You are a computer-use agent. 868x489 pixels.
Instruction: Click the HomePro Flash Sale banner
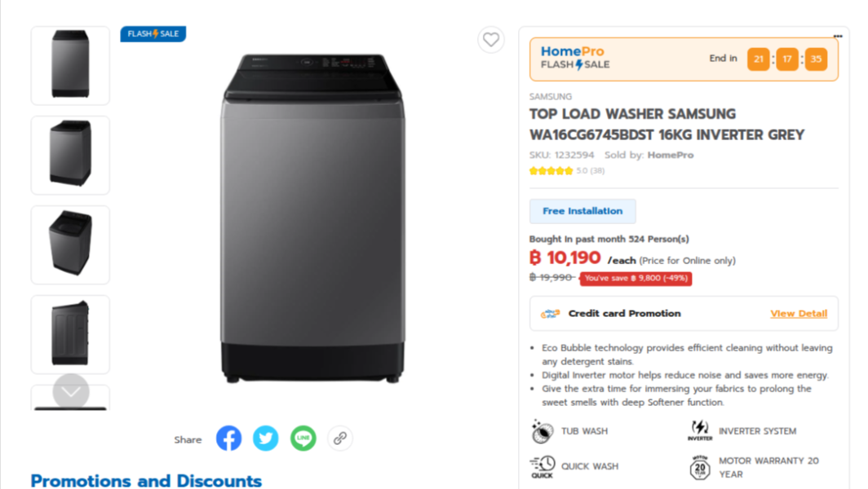click(x=684, y=59)
